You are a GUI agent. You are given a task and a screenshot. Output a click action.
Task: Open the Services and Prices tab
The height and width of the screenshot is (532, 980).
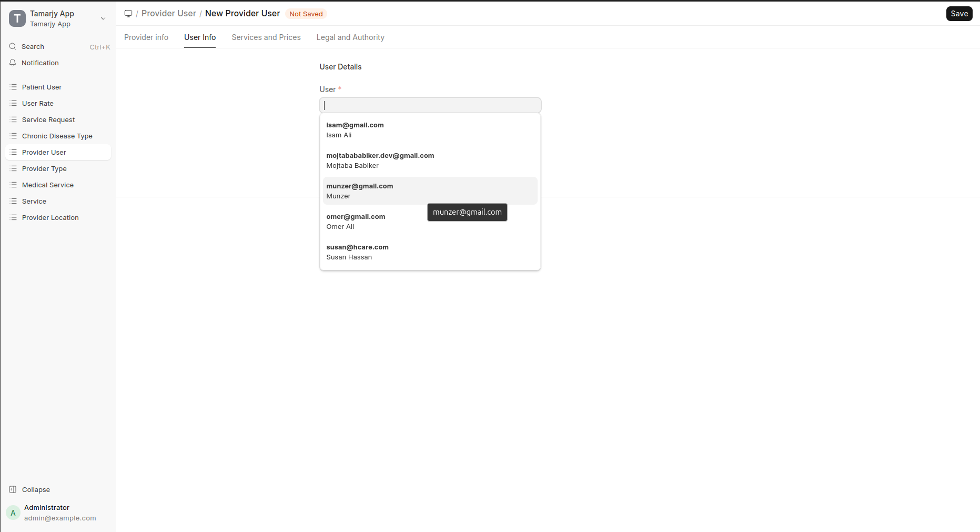coord(266,37)
